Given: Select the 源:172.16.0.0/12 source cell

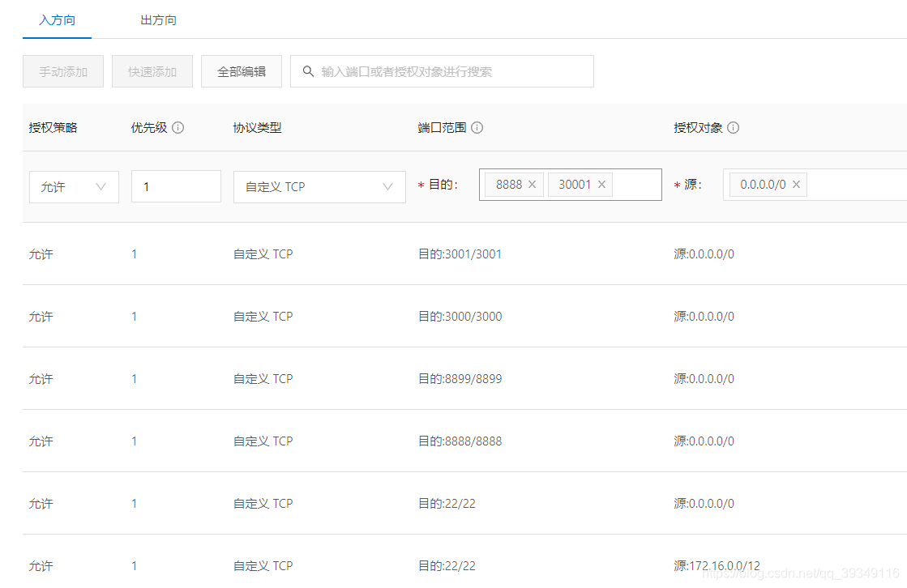Looking at the screenshot, I should tap(717, 565).
